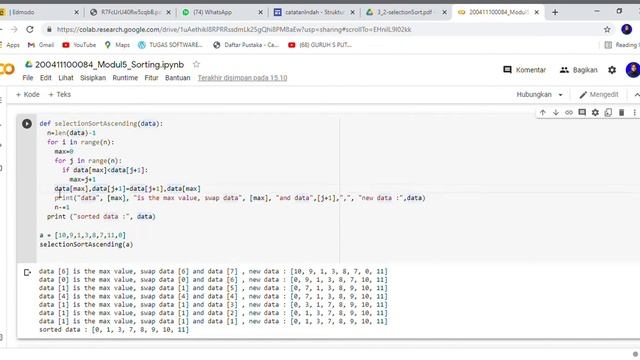Open the Daftar Pustaka bookmark
The width and height of the screenshot is (640, 360).
(x=246, y=45)
